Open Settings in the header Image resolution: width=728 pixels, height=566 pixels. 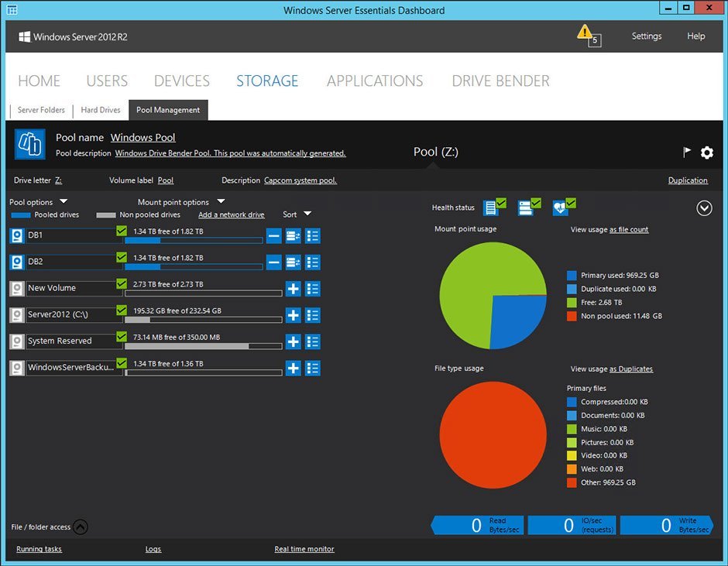tap(646, 36)
